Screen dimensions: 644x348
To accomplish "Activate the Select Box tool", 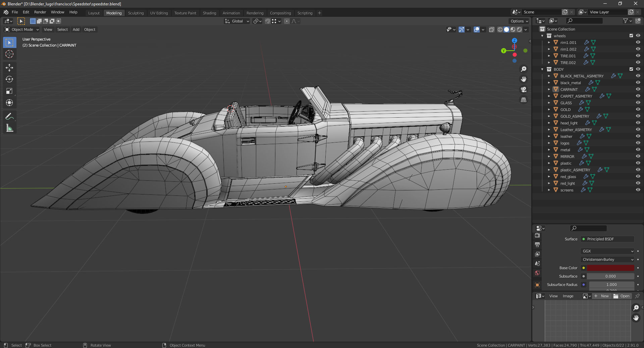I will click(x=9, y=42).
